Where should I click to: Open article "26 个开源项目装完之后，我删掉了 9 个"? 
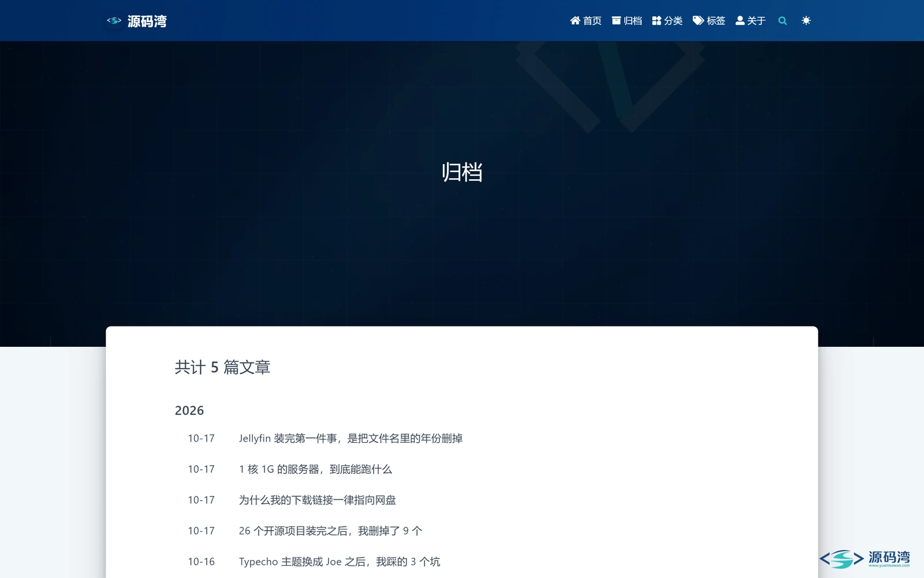330,531
